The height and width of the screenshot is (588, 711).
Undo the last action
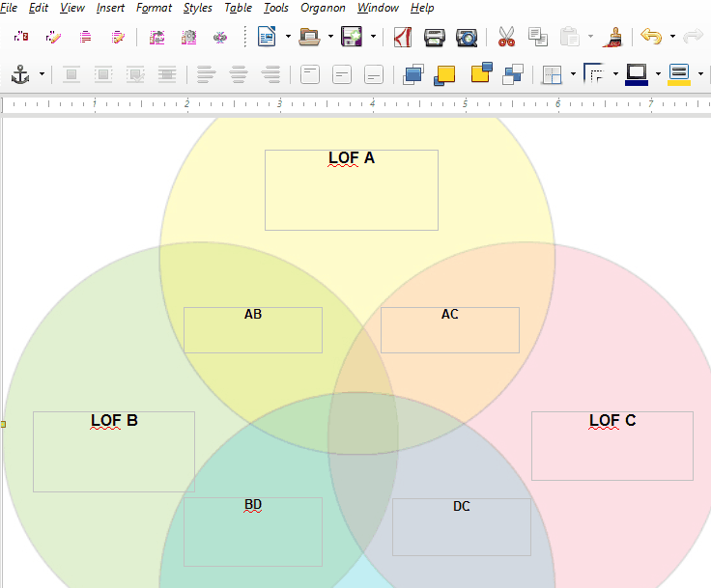651,36
